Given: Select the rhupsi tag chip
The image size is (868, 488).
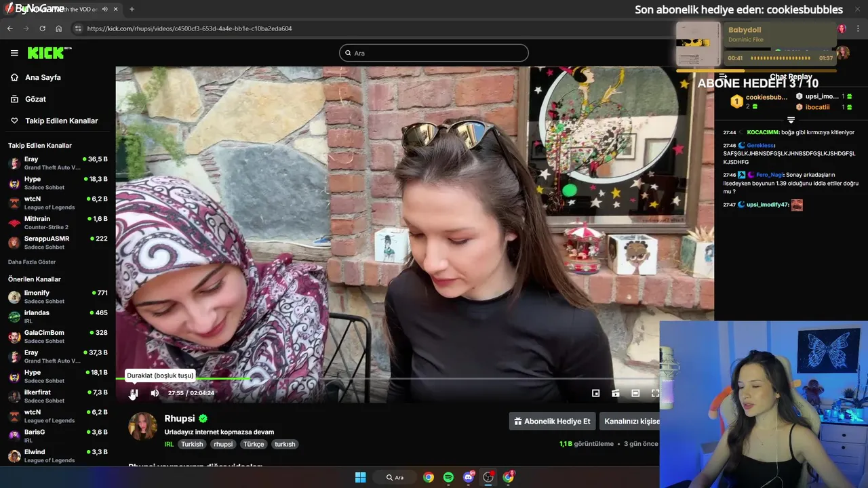Looking at the screenshot, I should point(223,444).
